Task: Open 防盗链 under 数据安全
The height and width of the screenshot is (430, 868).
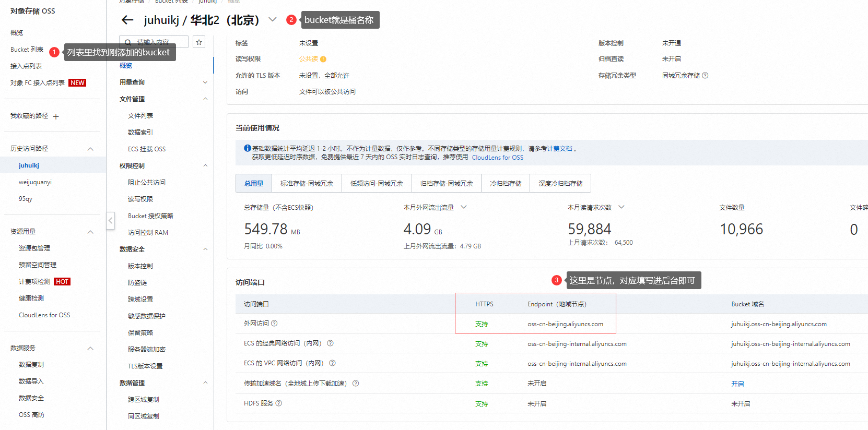Action: click(137, 283)
